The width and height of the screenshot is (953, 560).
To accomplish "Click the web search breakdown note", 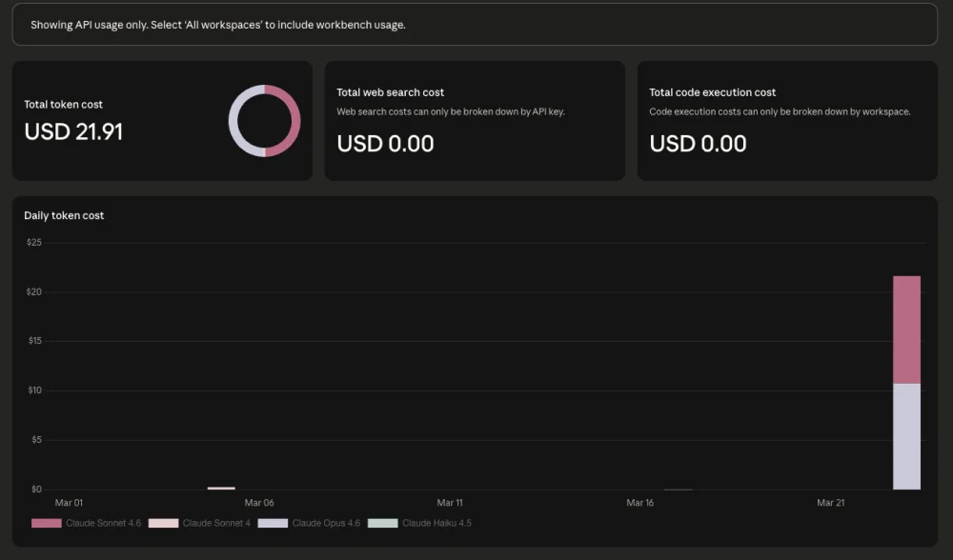I will (451, 111).
